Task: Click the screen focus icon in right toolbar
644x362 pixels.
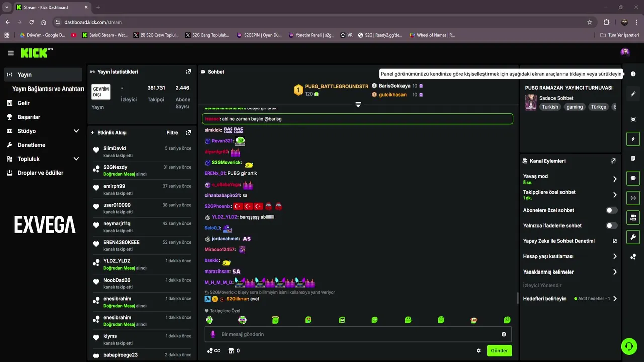Action: (633, 119)
